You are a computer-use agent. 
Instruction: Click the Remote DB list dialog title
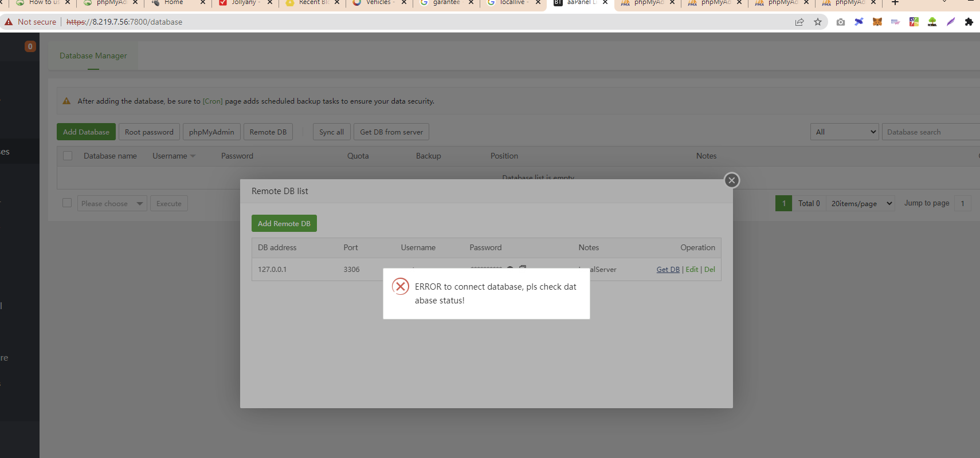280,191
